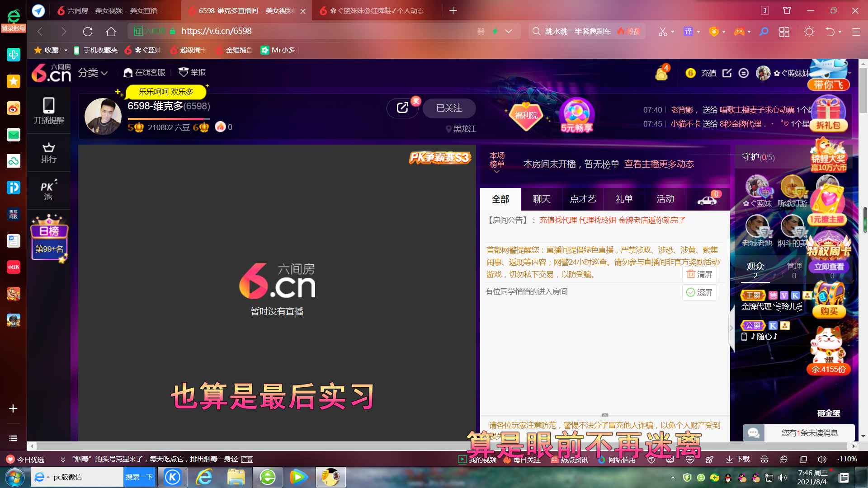868x488 pixels.
Task: Expand the 本场榜单 chevron
Action: coord(497,172)
